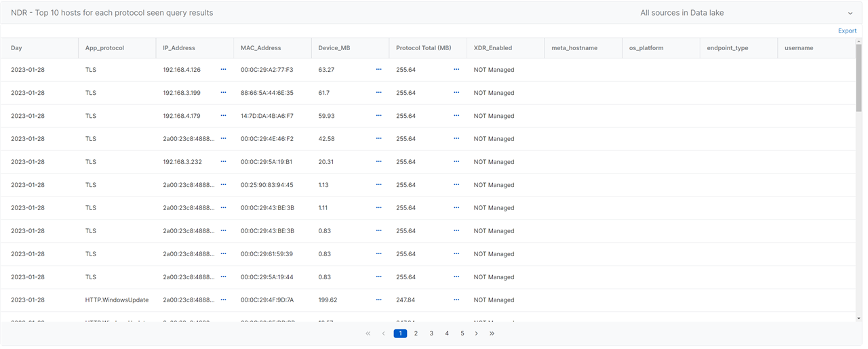
Task: Open ellipsis beside 247.84 protocol total
Action: pos(456,300)
